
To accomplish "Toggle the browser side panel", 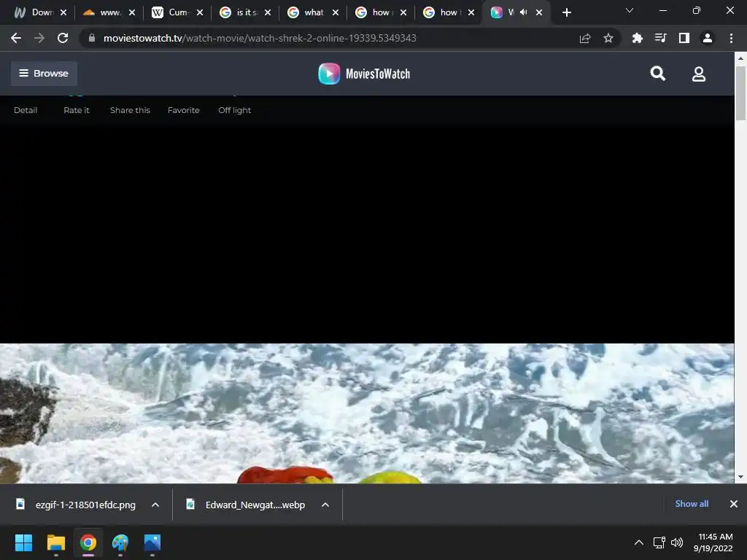I will (x=684, y=38).
